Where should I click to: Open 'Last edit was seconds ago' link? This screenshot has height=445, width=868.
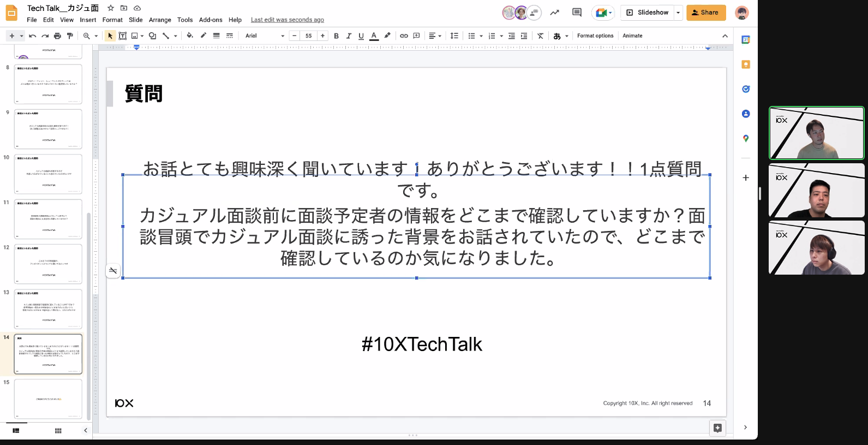pos(287,20)
